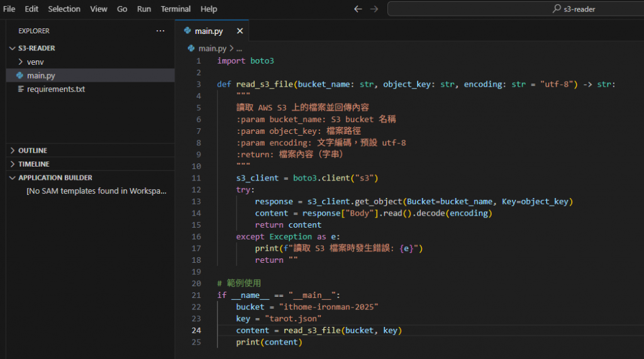Collapse the APPLICATION BUILDER section
644x359 pixels.
pyautogui.click(x=91, y=177)
